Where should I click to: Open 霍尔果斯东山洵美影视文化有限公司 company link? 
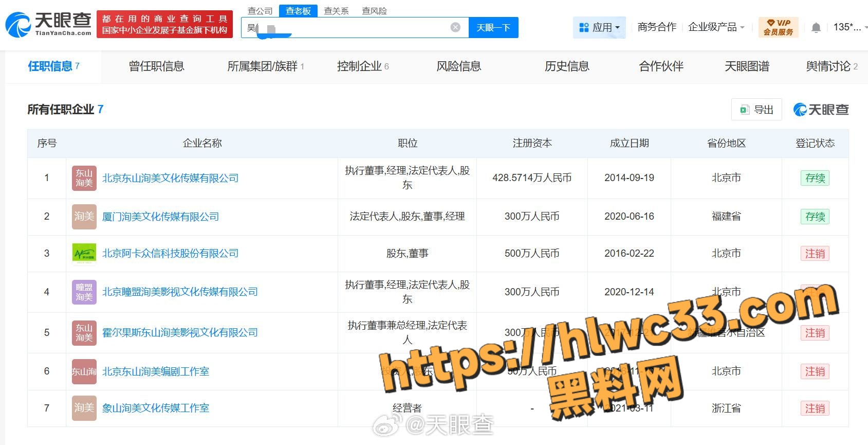coord(180,332)
